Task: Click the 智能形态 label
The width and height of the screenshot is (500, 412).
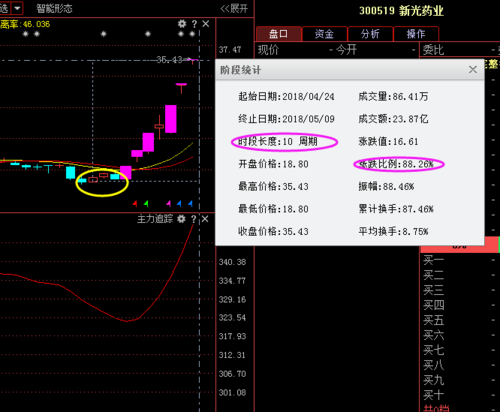Action: (x=54, y=9)
